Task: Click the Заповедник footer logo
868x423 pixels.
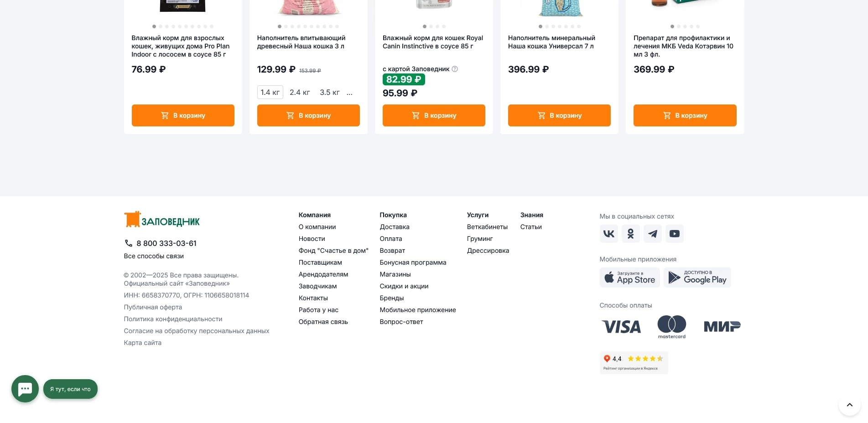Action: point(162,220)
